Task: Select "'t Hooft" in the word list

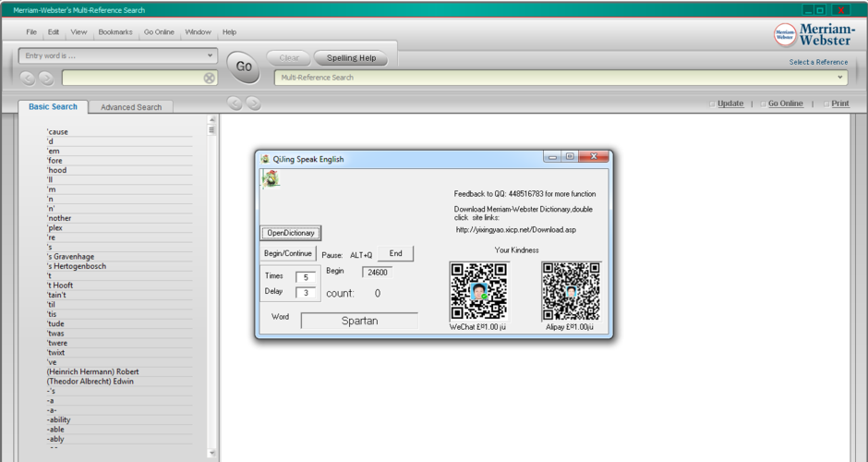Action: 60,286
